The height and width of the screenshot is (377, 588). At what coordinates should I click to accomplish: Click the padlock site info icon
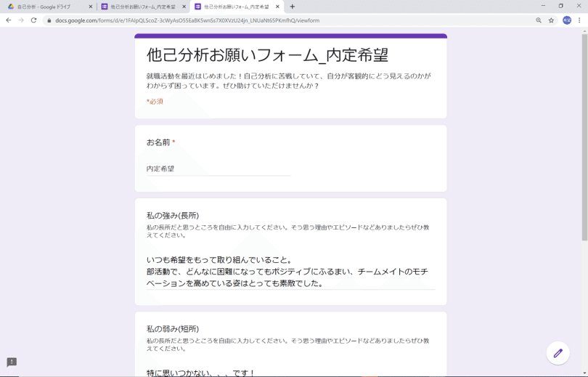point(49,20)
